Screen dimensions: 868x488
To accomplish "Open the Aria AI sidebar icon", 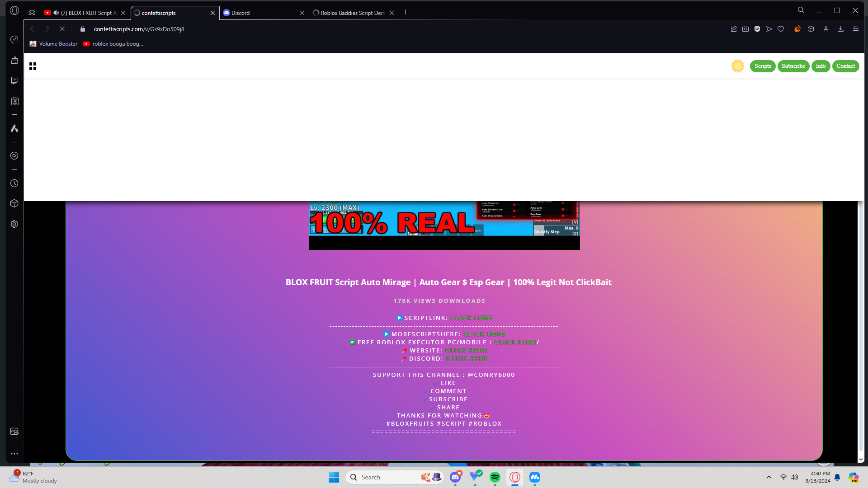I will 14,129.
